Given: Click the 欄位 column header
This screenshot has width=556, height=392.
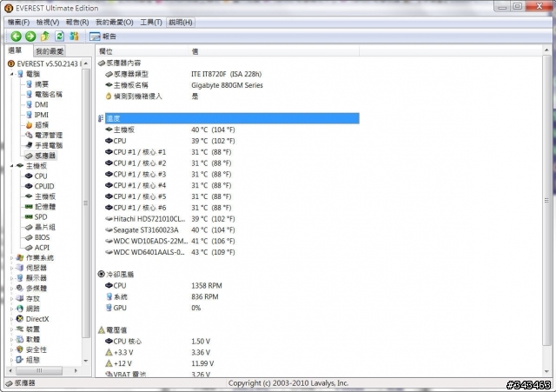Looking at the screenshot, I should pos(142,51).
